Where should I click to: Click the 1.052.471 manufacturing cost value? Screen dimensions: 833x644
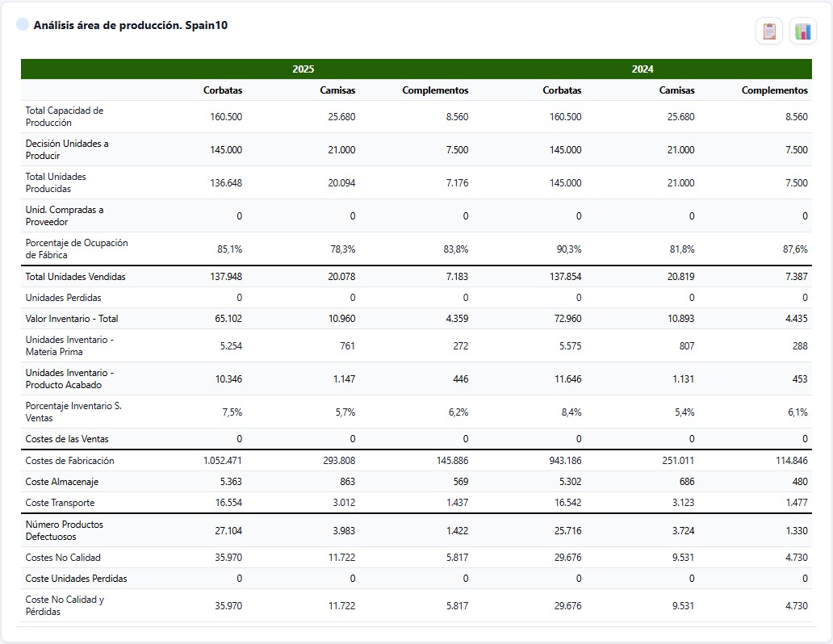[222, 461]
